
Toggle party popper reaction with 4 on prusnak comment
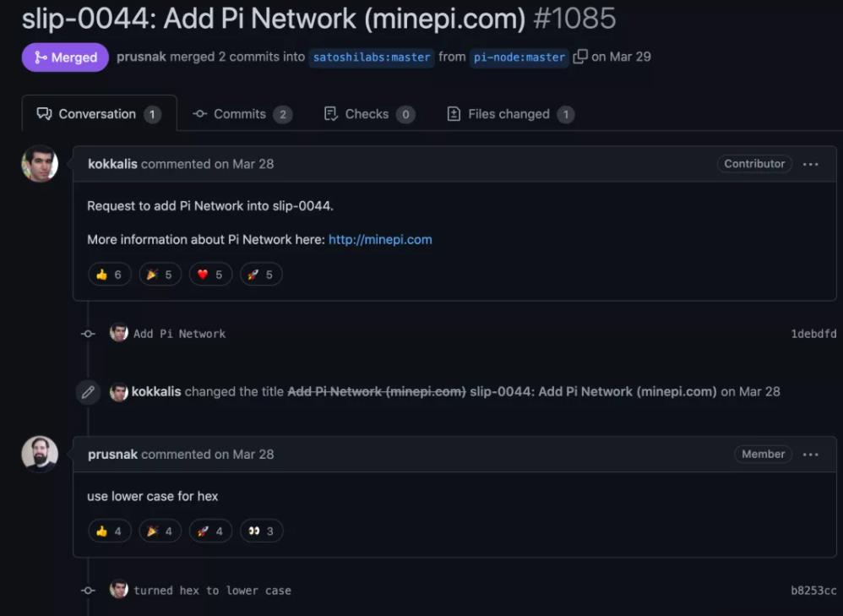point(160,531)
